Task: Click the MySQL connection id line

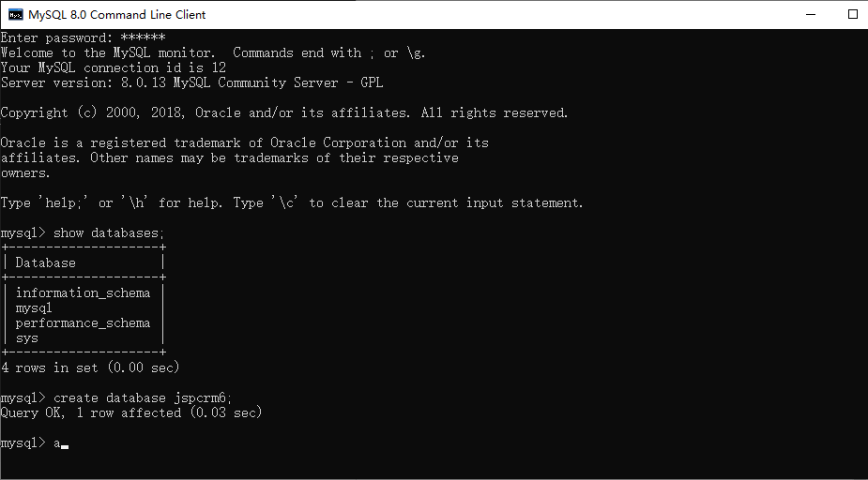Action: 114,67
